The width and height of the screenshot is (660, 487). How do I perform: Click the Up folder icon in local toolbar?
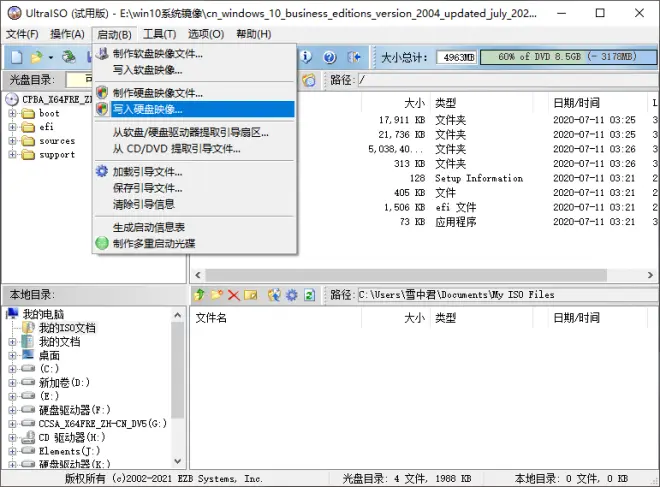tap(199, 295)
